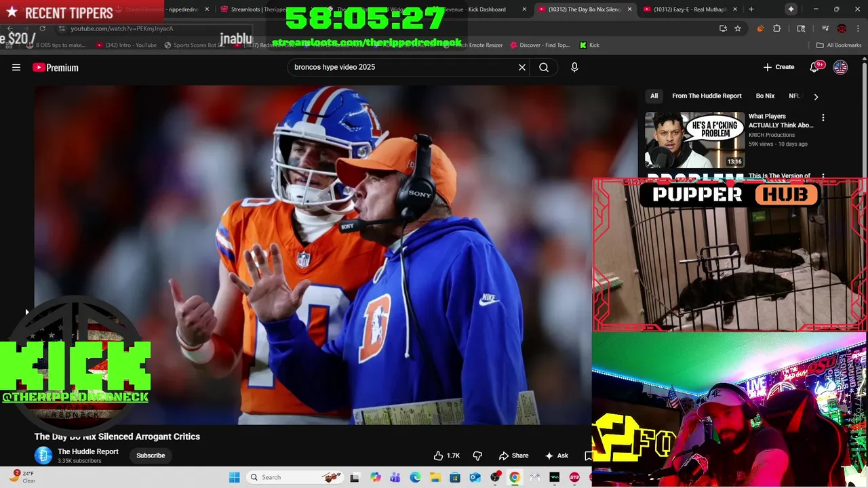
Task: Open The Huddle Report channel avatar
Action: pos(43,455)
